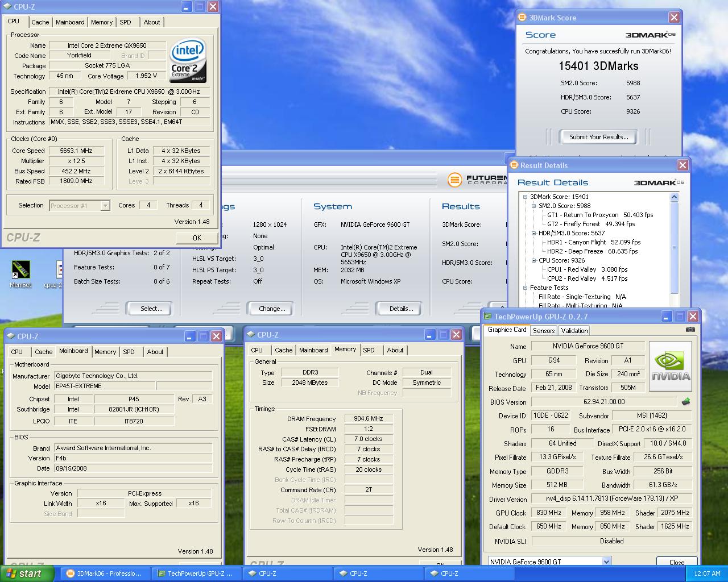728x582 pixels.
Task: Switch to Validation tab in GPU-Z
Action: click(574, 331)
